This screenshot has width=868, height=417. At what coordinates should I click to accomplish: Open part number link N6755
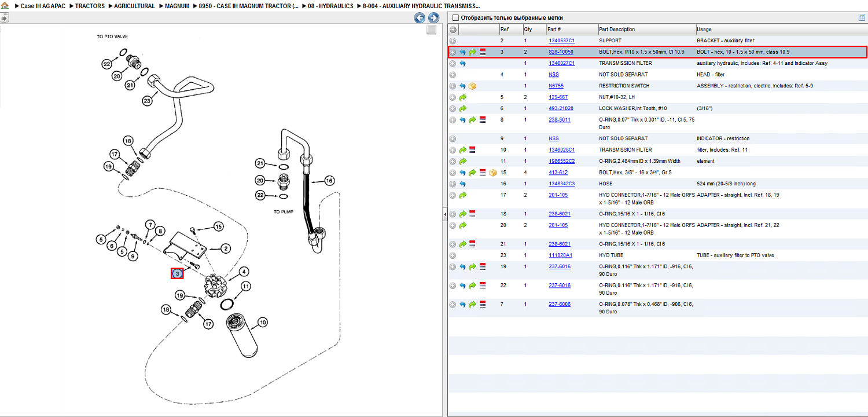[556, 86]
